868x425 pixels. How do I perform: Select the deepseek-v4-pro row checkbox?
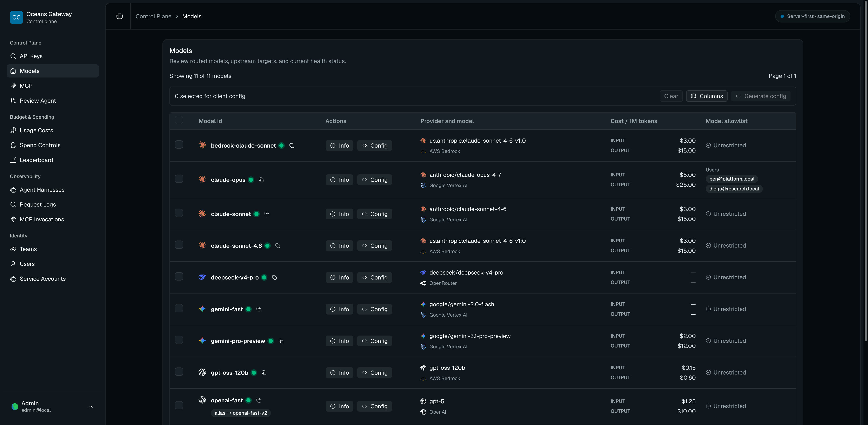(179, 276)
